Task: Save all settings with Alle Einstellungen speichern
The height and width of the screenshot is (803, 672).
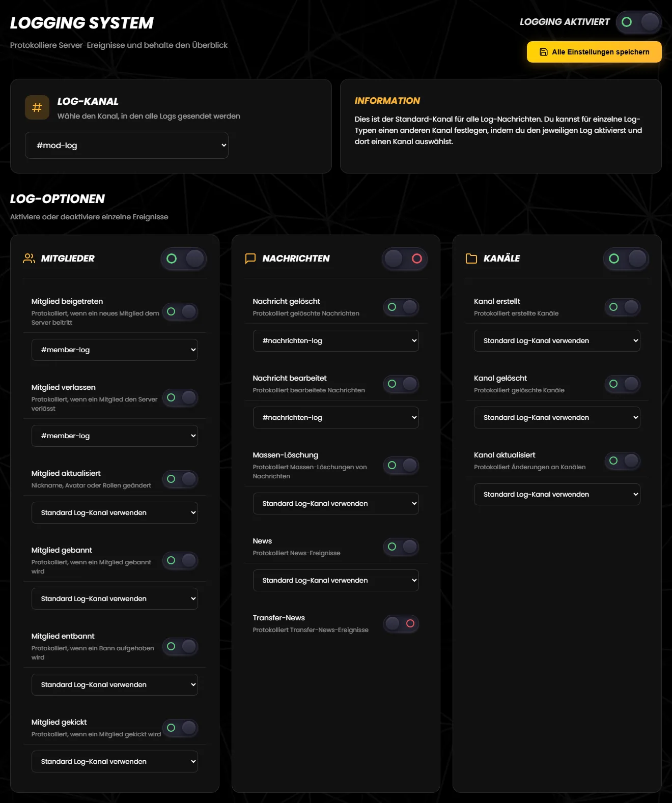Action: coord(594,52)
